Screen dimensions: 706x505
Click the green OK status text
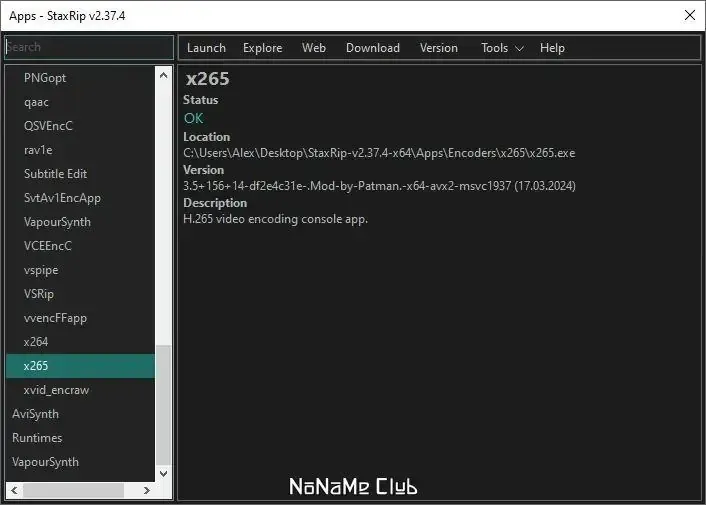[x=194, y=118]
